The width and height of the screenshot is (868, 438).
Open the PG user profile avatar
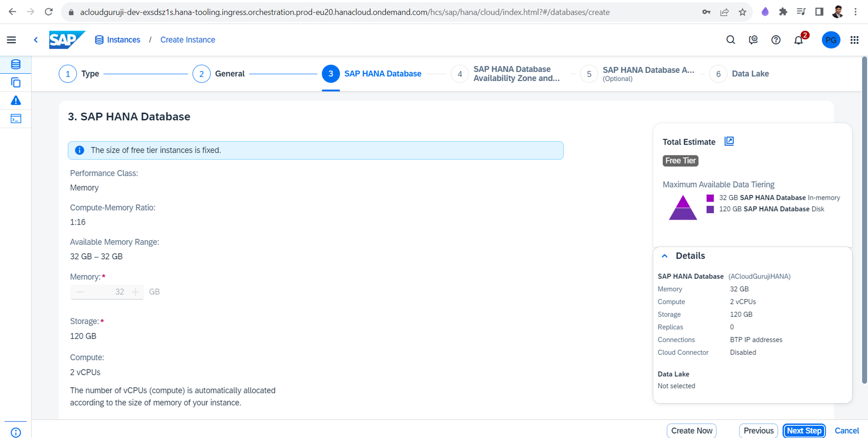[x=831, y=40]
